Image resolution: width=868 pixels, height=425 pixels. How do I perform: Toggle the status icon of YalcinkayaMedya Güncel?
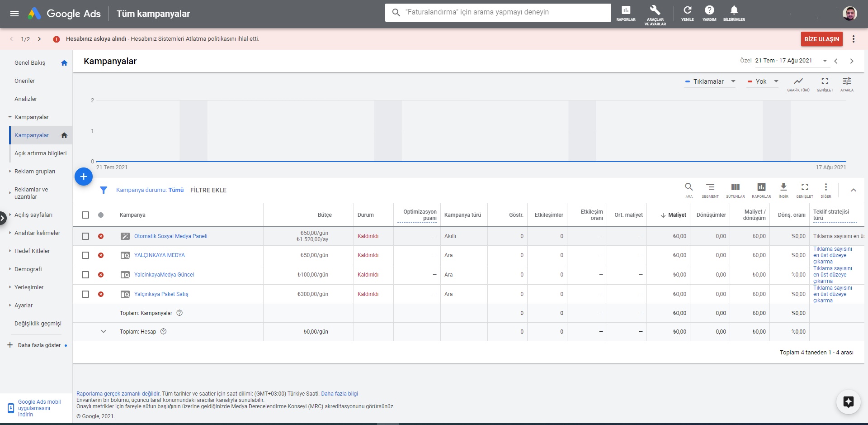coord(101,275)
